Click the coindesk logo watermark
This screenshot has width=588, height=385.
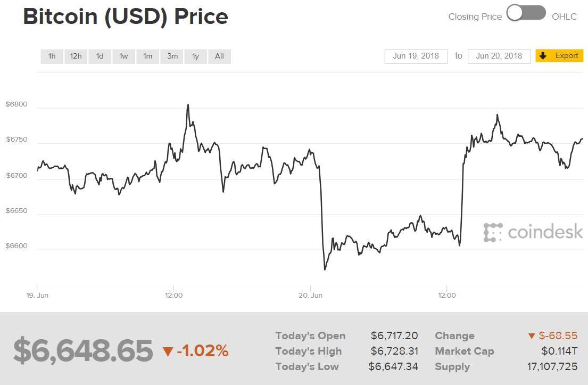(x=533, y=232)
